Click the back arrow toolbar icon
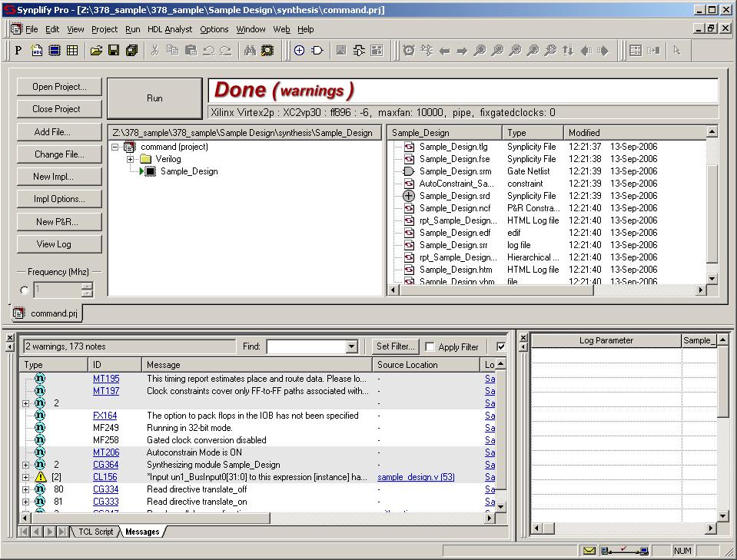The image size is (737, 560). [444, 50]
